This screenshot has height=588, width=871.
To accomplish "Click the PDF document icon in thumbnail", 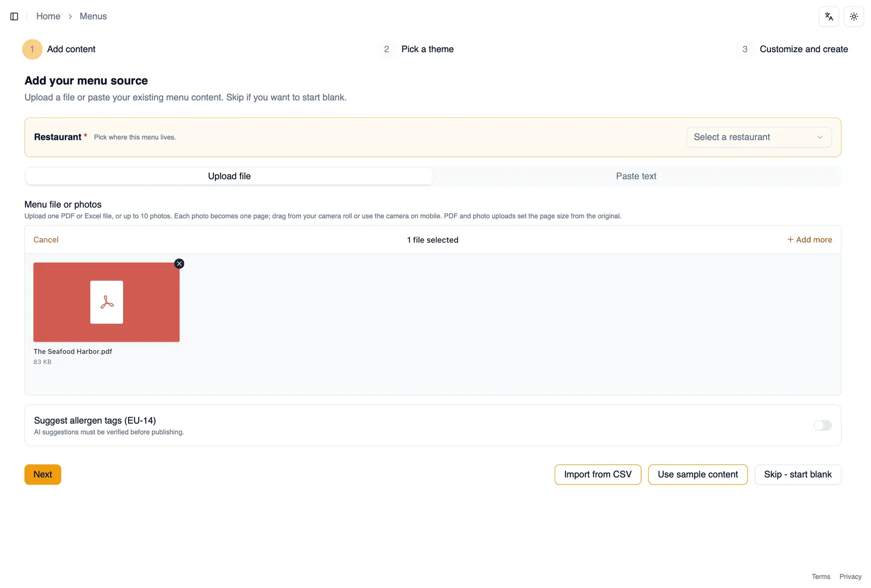I will pos(107,302).
